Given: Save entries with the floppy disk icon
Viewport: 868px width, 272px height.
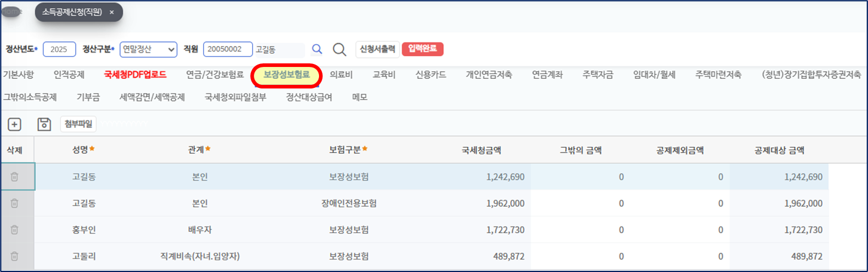Looking at the screenshot, I should [x=44, y=124].
